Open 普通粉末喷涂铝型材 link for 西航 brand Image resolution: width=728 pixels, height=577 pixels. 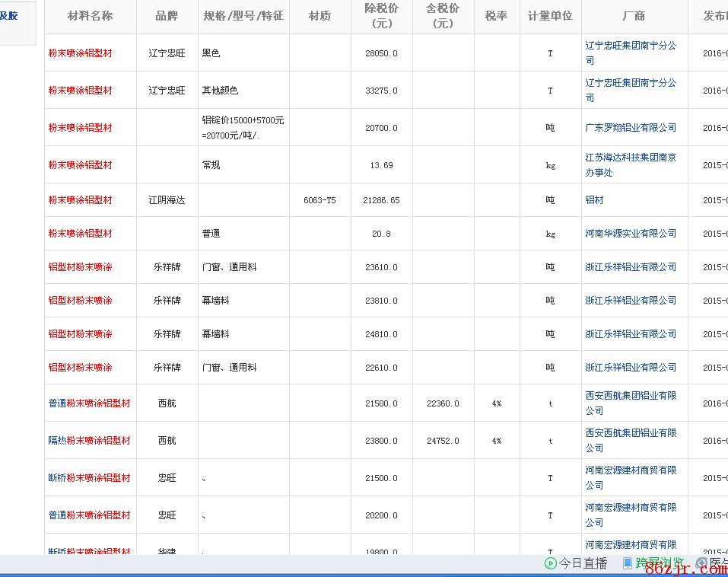pyautogui.click(x=89, y=403)
